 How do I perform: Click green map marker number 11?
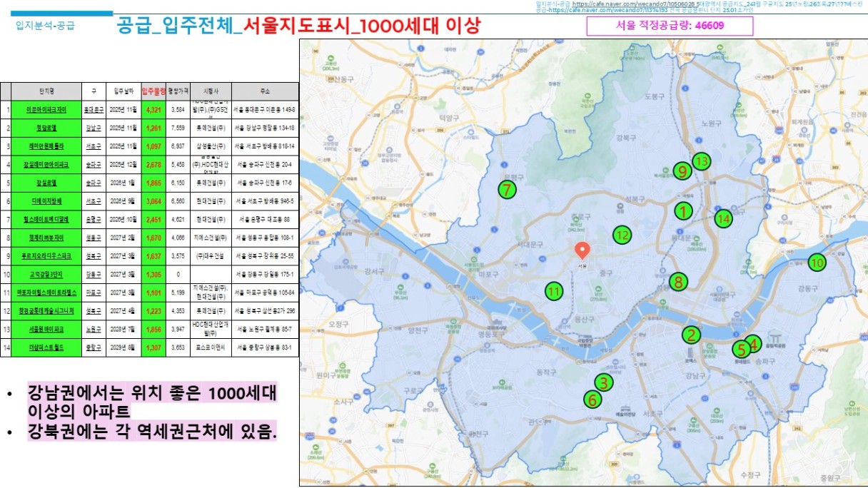[553, 290]
